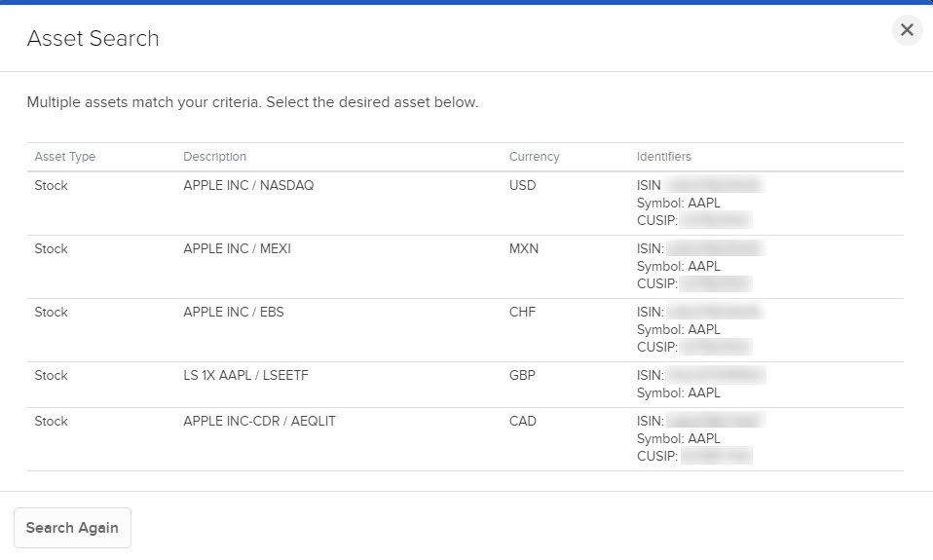The width and height of the screenshot is (933, 560).
Task: Click the CUSIP label in the AEQLIT row
Action: (656, 456)
